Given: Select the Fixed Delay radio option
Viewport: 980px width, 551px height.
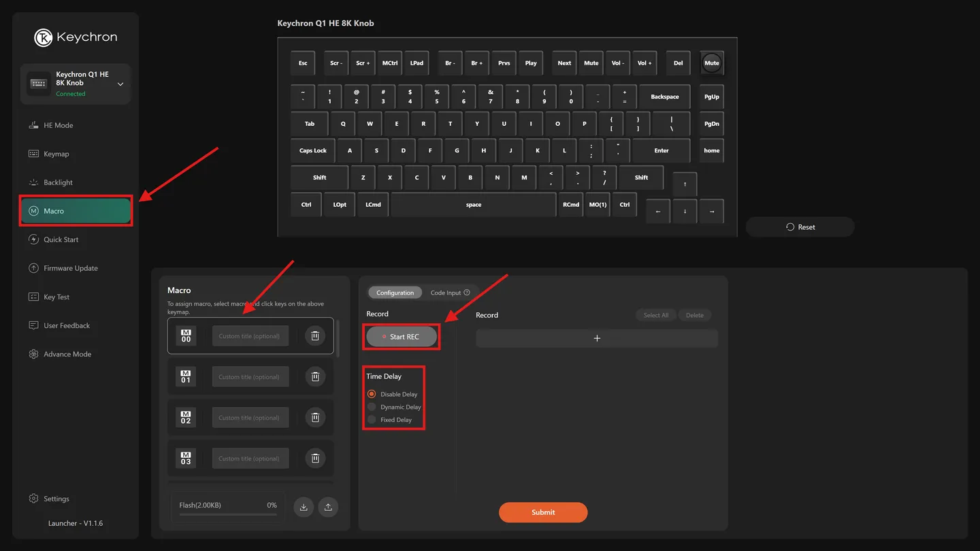Looking at the screenshot, I should 372,420.
